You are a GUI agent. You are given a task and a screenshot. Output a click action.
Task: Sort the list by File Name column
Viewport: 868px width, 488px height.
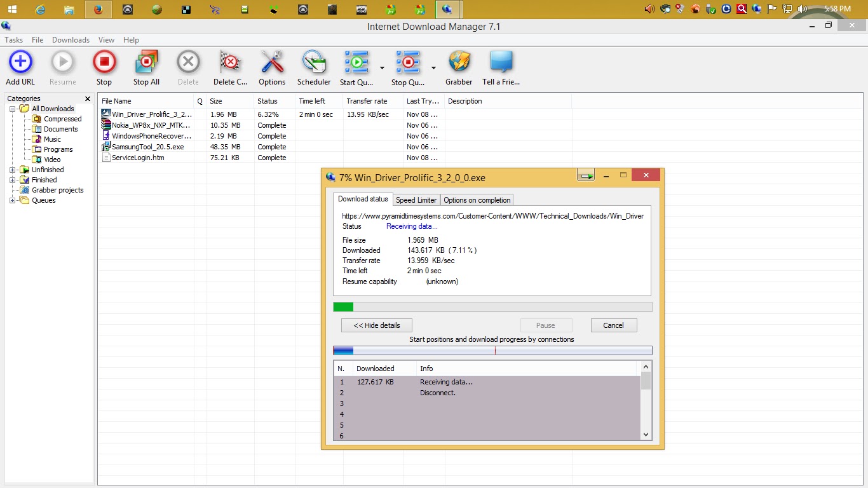pos(146,101)
